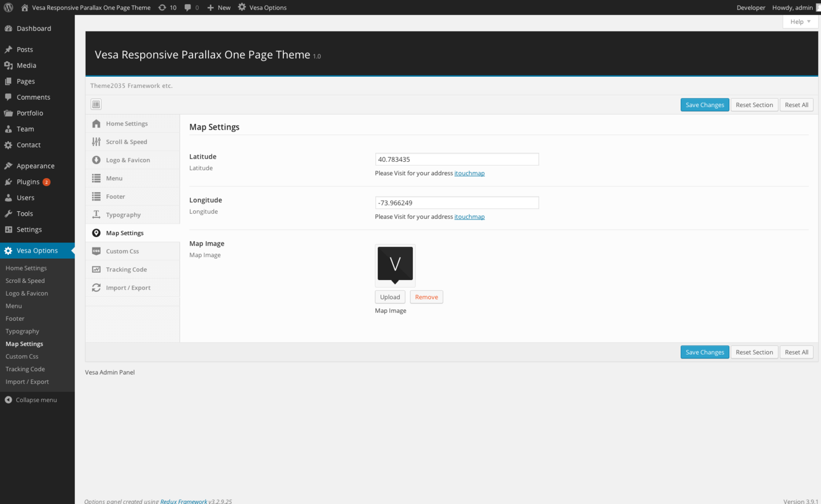
Task: Click the Home Settings house icon in panel
Action: (96, 124)
